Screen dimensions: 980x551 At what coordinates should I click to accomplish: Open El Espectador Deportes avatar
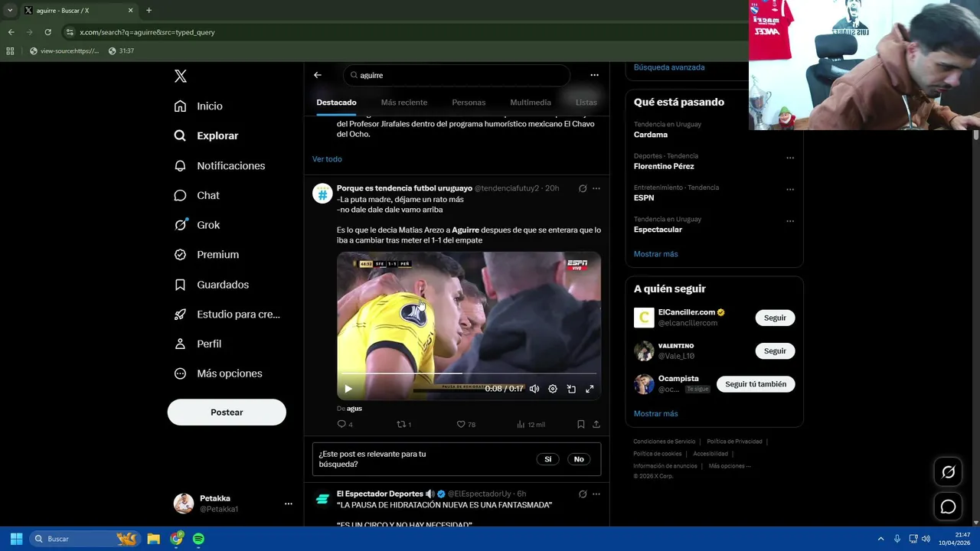click(x=322, y=499)
